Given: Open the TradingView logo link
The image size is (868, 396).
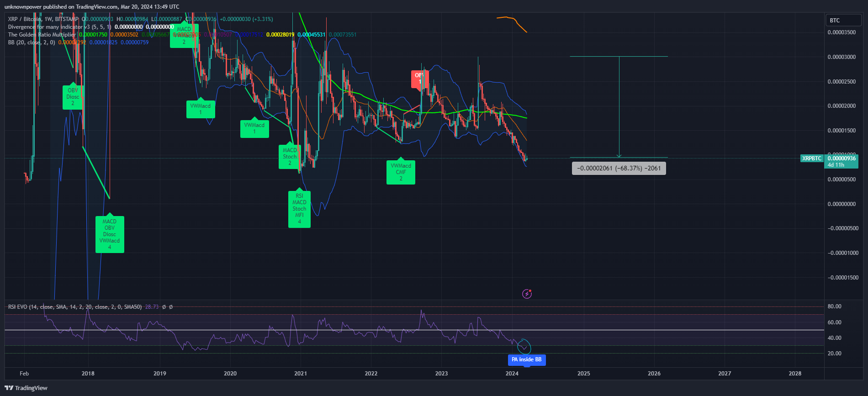Looking at the screenshot, I should pyautogui.click(x=26, y=388).
